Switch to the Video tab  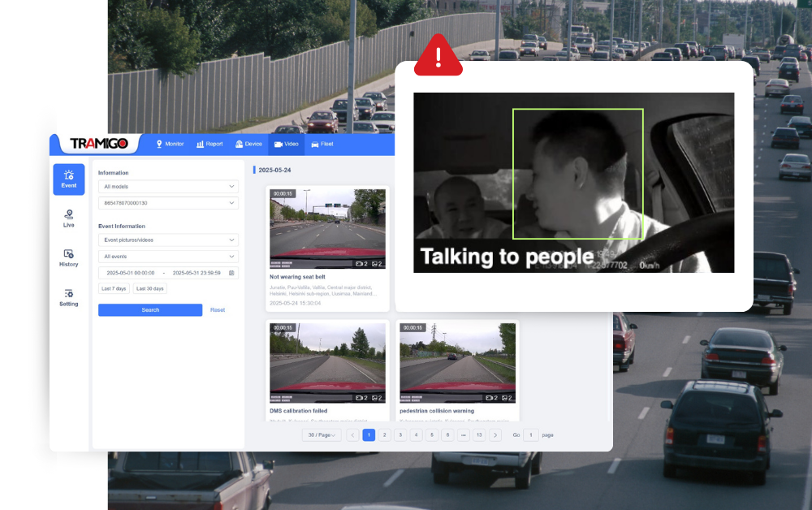tap(287, 144)
